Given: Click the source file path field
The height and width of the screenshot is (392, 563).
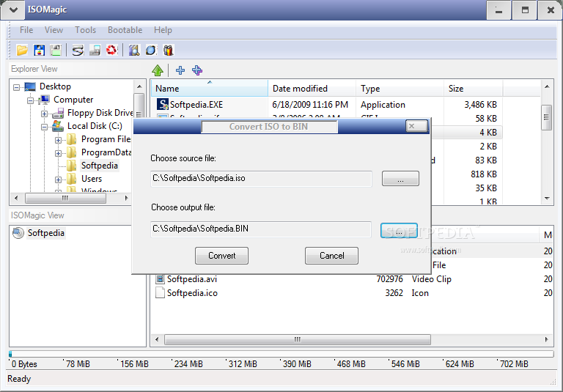Looking at the screenshot, I should [x=261, y=179].
